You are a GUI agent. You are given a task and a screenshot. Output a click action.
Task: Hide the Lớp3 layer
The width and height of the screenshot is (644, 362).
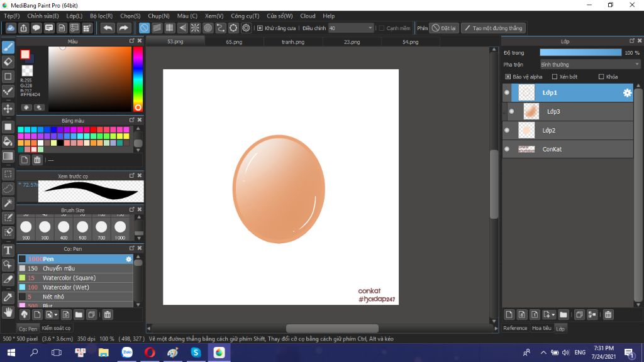tap(512, 111)
